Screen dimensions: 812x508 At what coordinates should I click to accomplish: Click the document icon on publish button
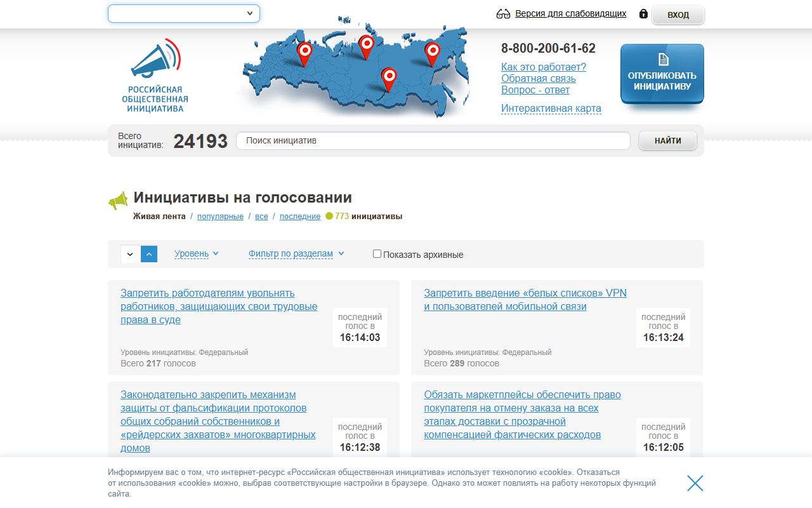coord(664,59)
